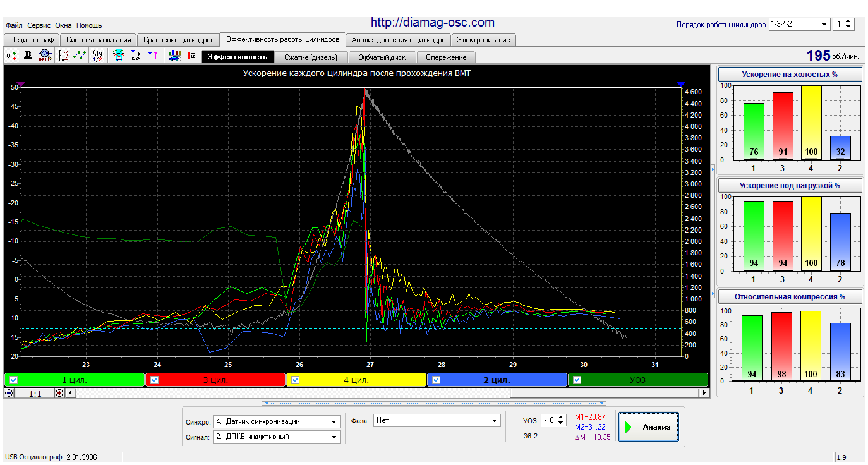Click the blue triangle marker above the chart

click(x=681, y=83)
